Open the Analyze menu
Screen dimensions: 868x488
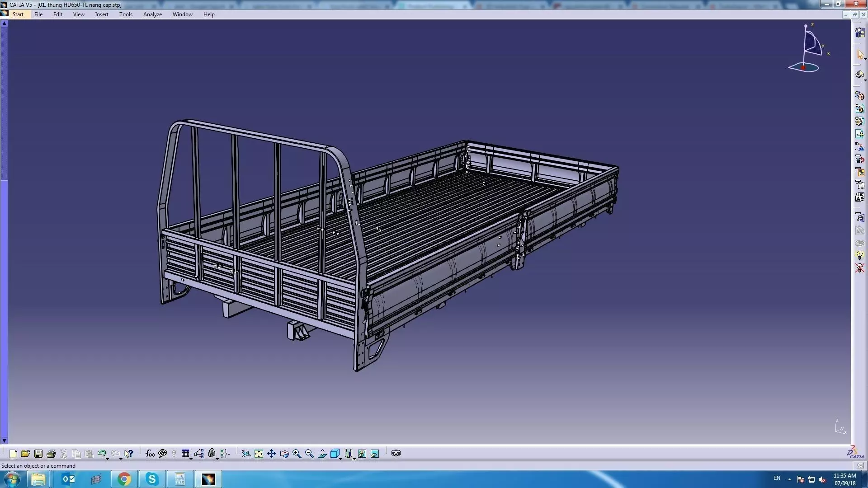[152, 14]
